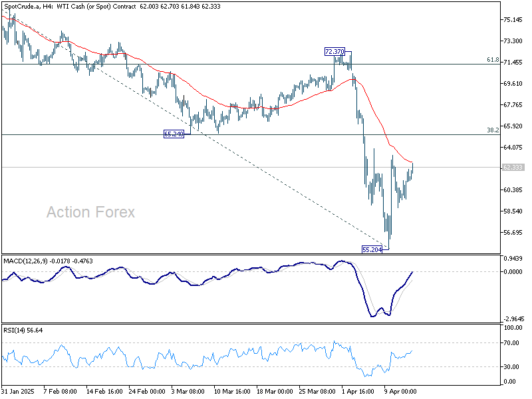Click the 55.204 low price label
The image size is (532, 399).
(372, 250)
